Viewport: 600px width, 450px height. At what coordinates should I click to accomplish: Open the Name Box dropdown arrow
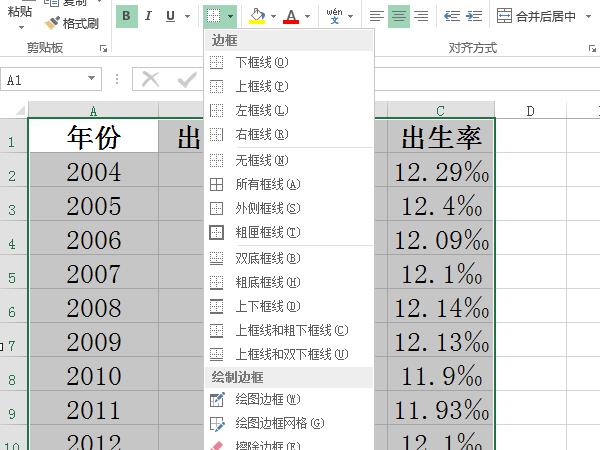(92, 78)
